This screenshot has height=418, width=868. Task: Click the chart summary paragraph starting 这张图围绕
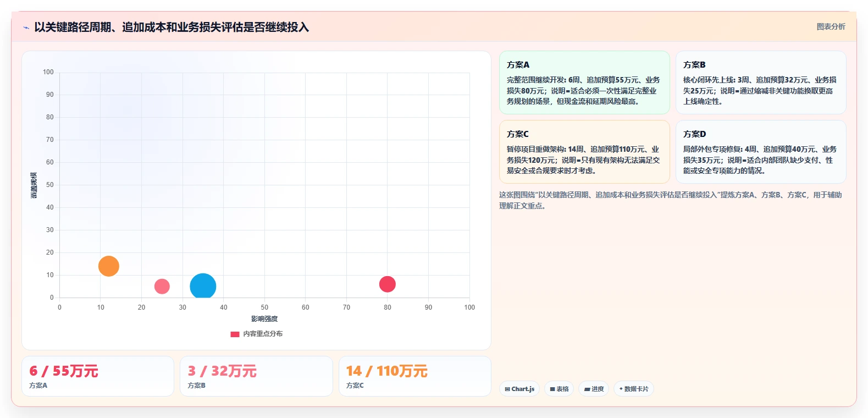(x=671, y=200)
